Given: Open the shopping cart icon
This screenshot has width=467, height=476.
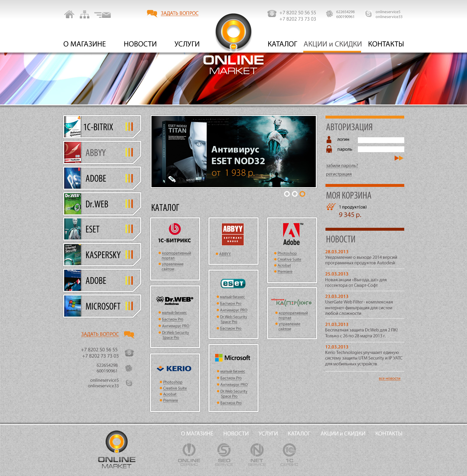Looking at the screenshot, I should (331, 207).
